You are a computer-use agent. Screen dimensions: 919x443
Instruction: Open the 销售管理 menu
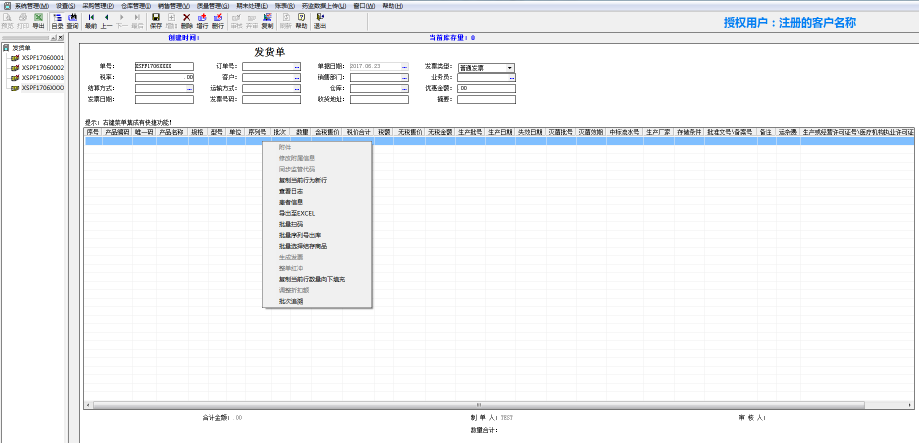pyautogui.click(x=173, y=6)
